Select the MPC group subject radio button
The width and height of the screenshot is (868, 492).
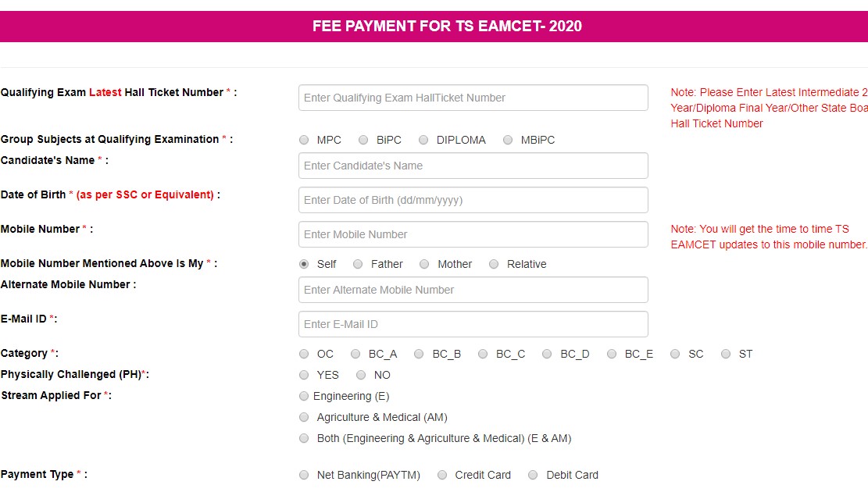pyautogui.click(x=304, y=141)
